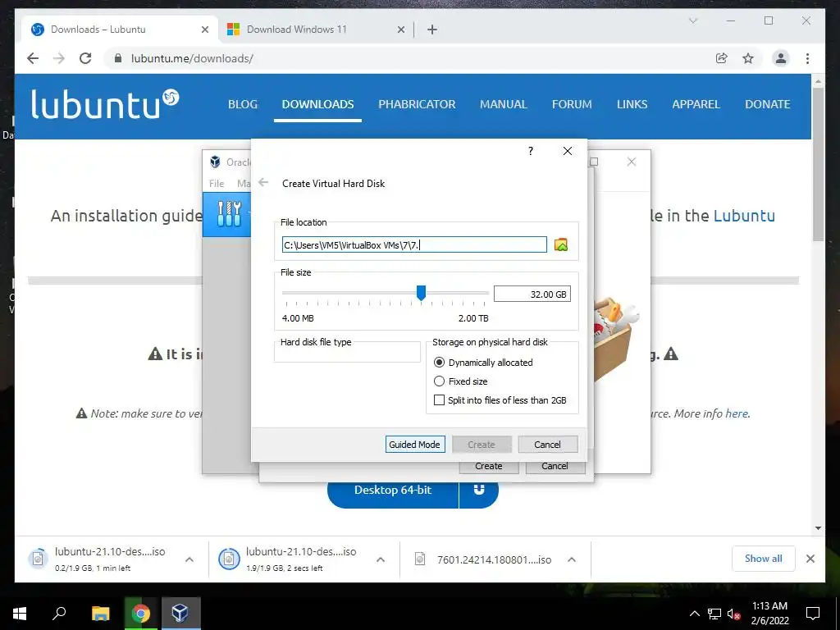Screen dimensions: 840x630
Task: Open the Windows Start menu
Action: [x=20, y=614]
